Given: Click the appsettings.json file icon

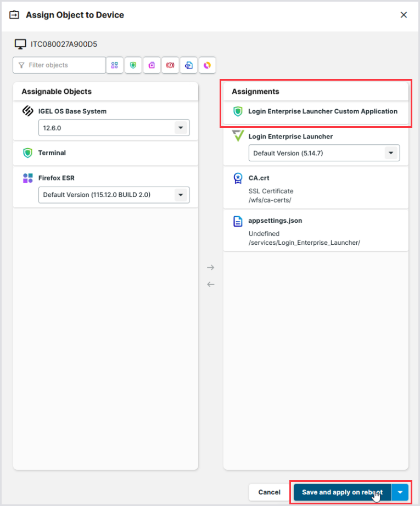Looking at the screenshot, I should (238, 221).
